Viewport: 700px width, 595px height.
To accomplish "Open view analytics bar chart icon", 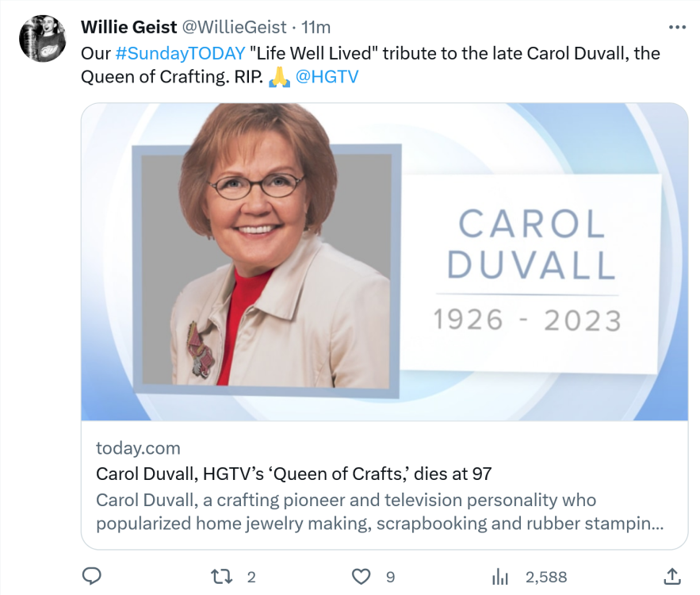I will [x=500, y=576].
